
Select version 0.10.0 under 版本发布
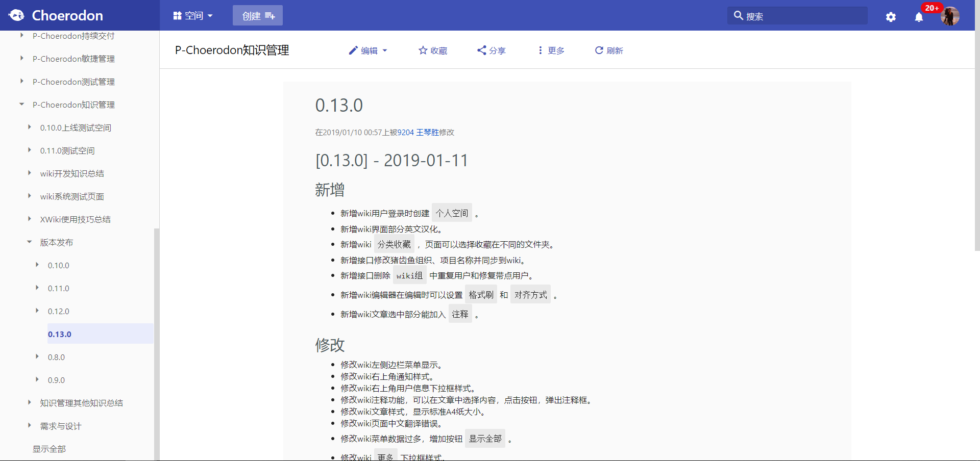59,265
